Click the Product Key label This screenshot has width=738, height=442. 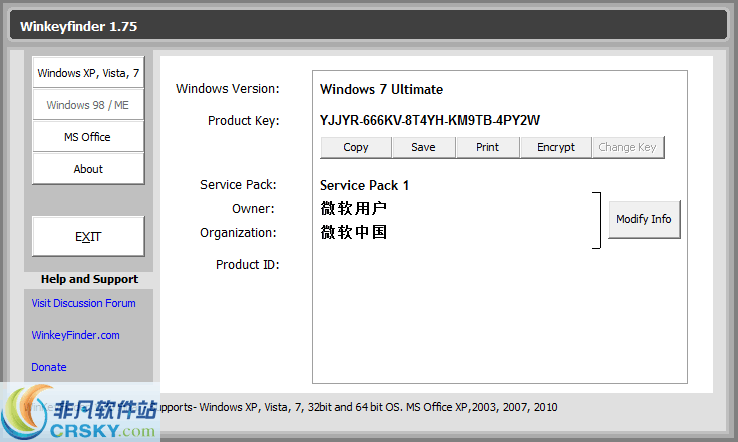(x=244, y=121)
